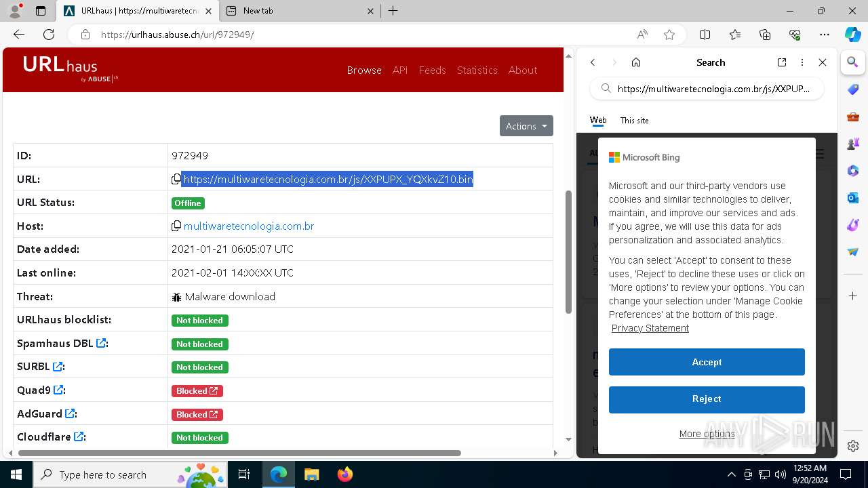View site information lock icon
Viewport: 868px width, 488px height.
point(85,35)
